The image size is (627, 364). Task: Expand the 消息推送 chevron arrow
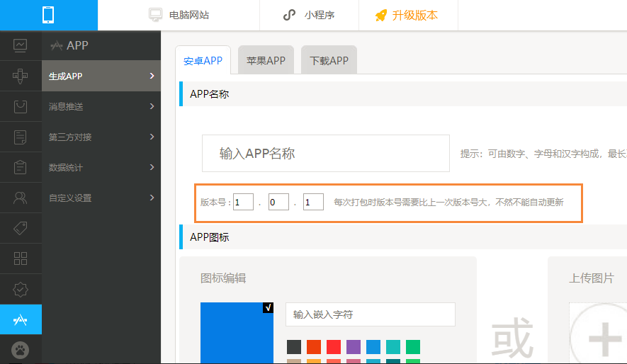[152, 106]
